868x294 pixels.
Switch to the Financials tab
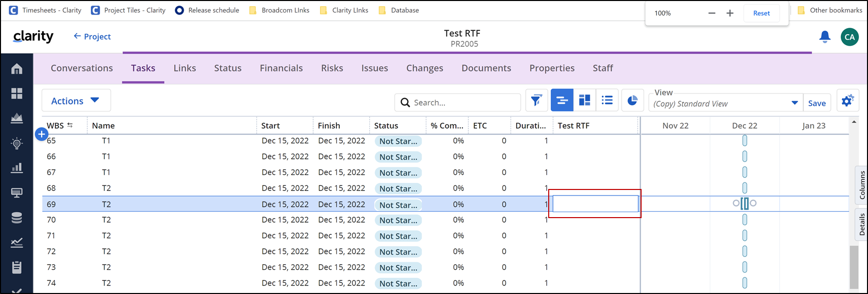point(281,68)
